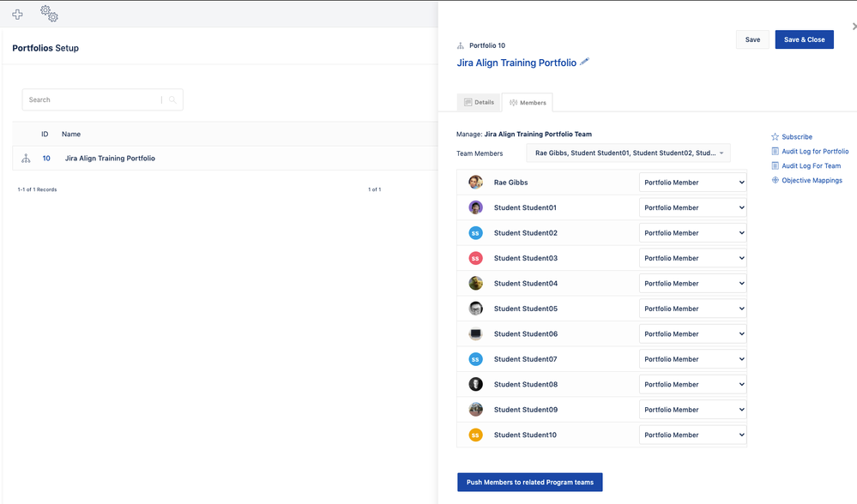Click the pencil edit title icon
This screenshot has width=857, height=504.
(x=585, y=62)
